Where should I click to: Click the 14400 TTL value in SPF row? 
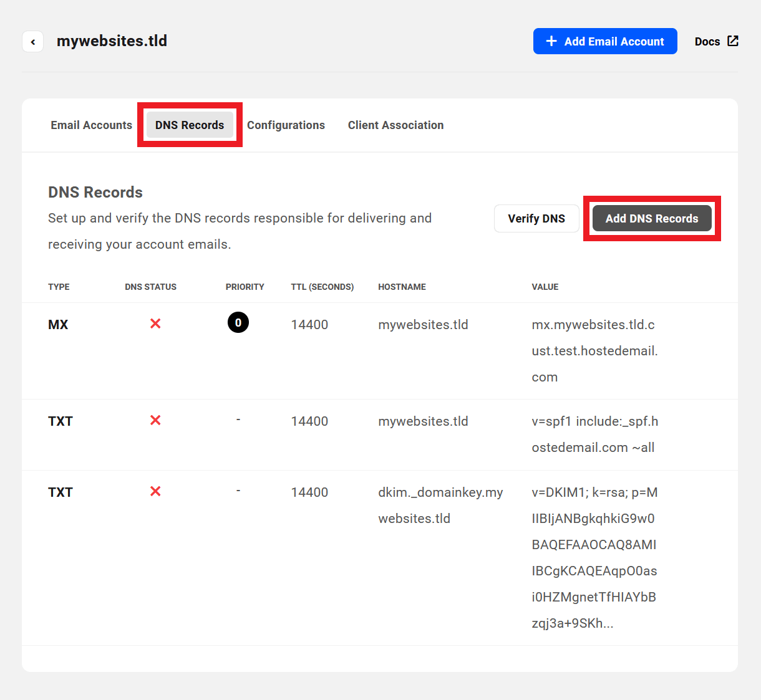pyautogui.click(x=309, y=421)
